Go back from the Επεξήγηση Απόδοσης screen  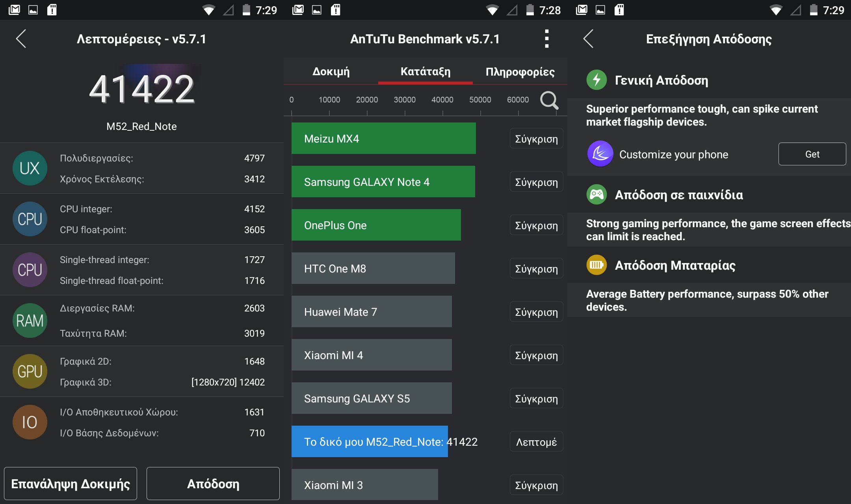click(x=588, y=39)
